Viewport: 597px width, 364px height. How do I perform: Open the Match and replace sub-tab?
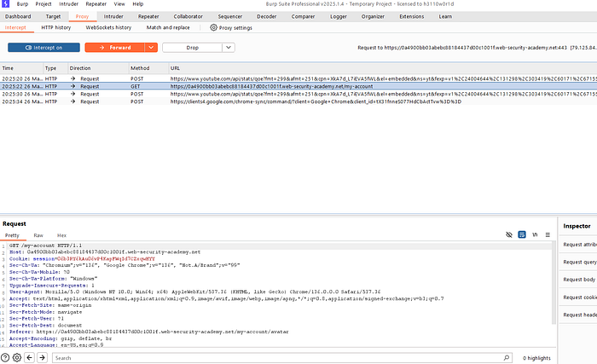click(x=168, y=27)
